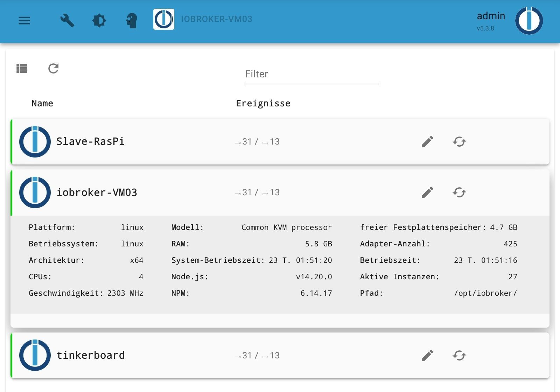Screen dimensions: 560x392
Task: Click the admin username label
Action: (x=491, y=16)
